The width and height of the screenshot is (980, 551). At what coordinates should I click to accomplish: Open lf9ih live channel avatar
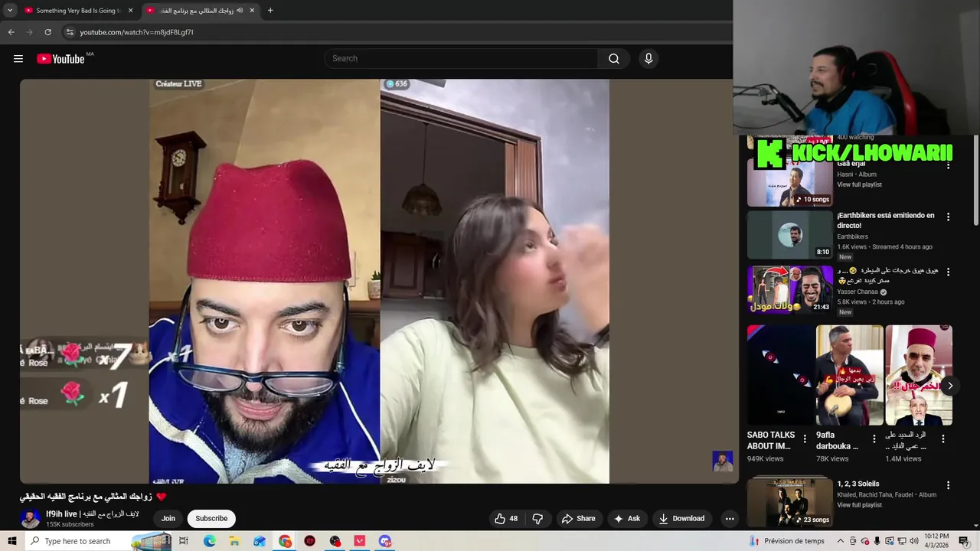click(30, 519)
